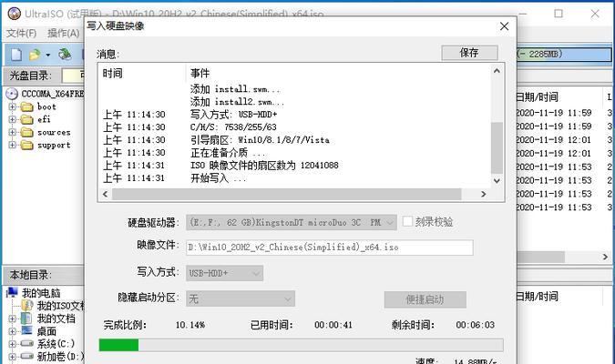Click the Open file toolbar icon

(x=35, y=55)
